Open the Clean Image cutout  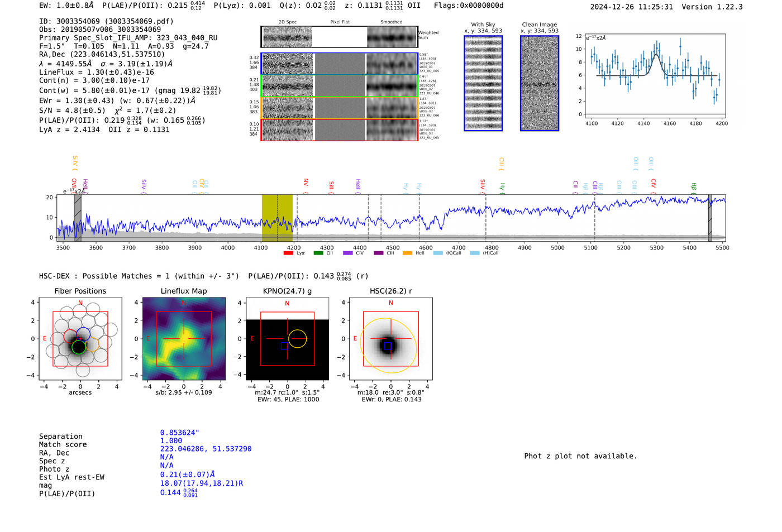(x=540, y=83)
